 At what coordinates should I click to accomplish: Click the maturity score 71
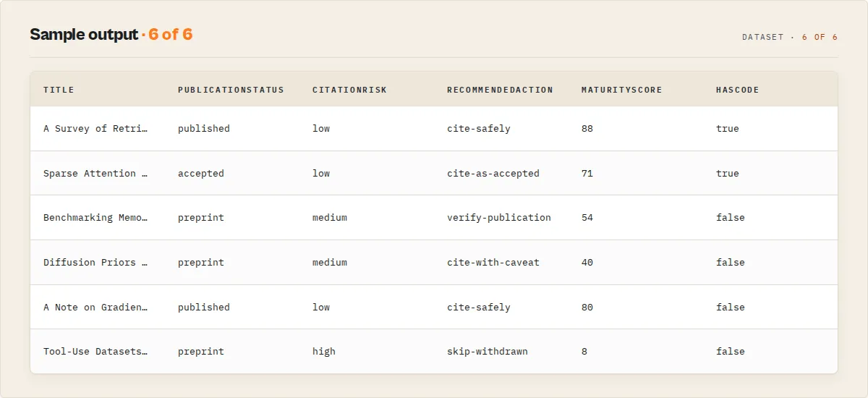tap(587, 174)
